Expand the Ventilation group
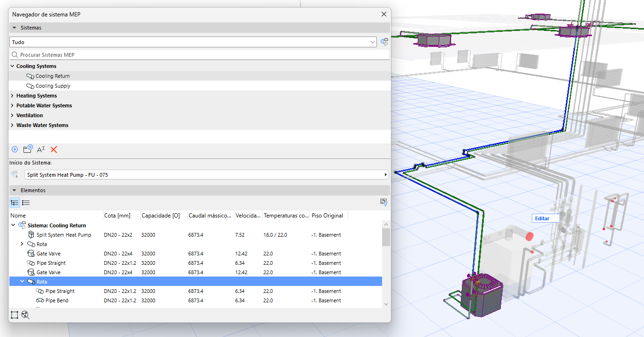The image size is (644, 337). coord(12,115)
